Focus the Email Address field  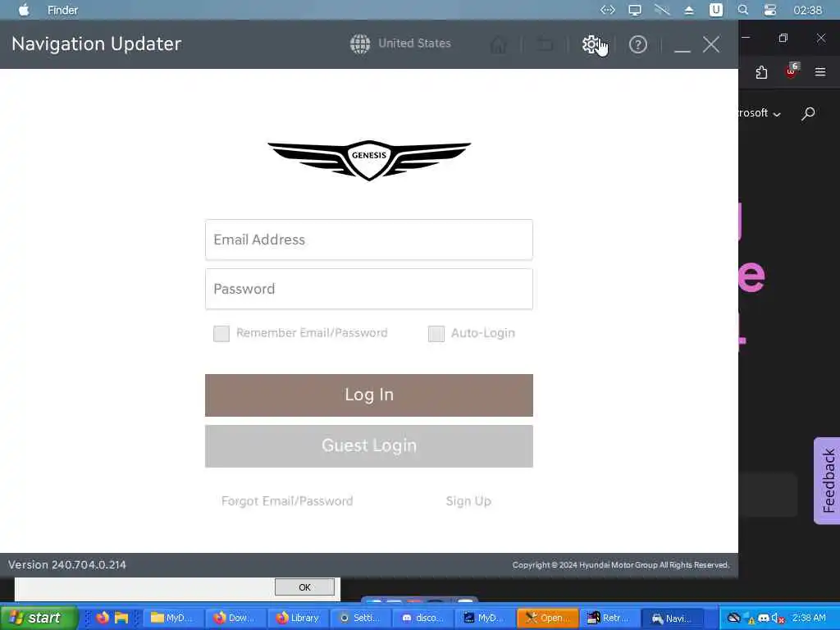[368, 240]
